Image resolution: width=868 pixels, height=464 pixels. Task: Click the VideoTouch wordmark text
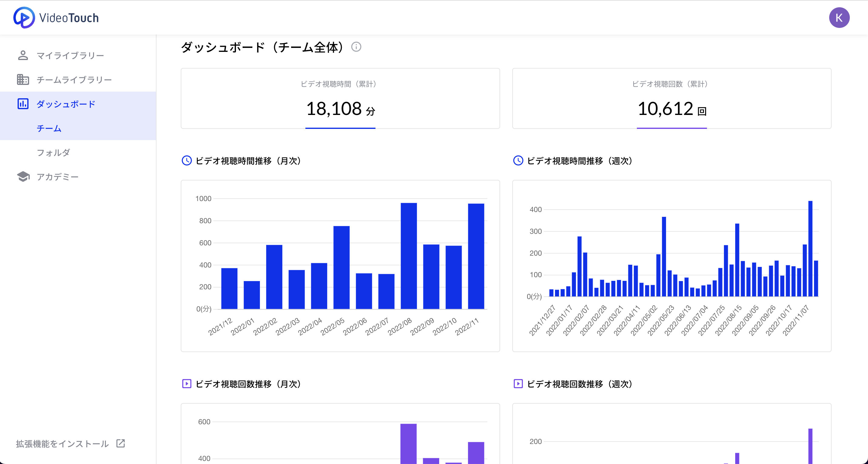click(x=69, y=18)
